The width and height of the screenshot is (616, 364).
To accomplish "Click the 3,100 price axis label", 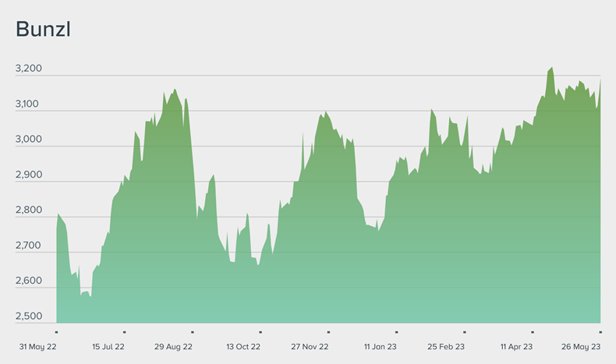I will 29,104.
